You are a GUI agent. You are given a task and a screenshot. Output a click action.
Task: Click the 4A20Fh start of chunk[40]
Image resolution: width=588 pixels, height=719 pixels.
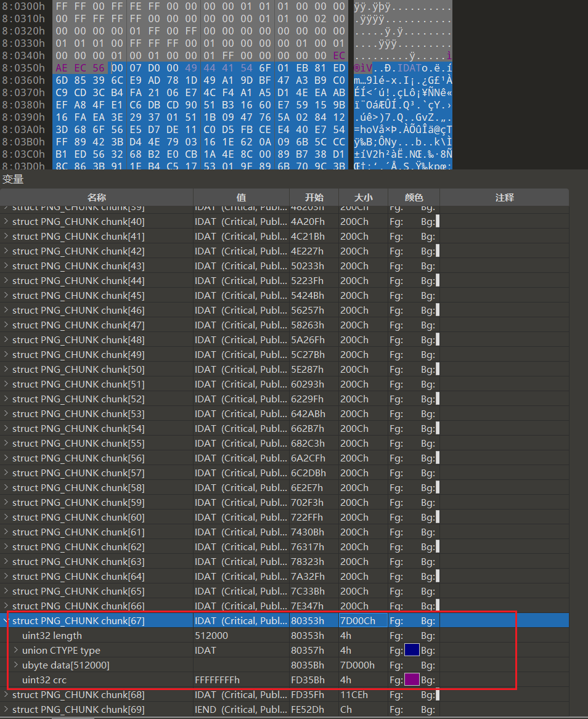click(x=308, y=221)
